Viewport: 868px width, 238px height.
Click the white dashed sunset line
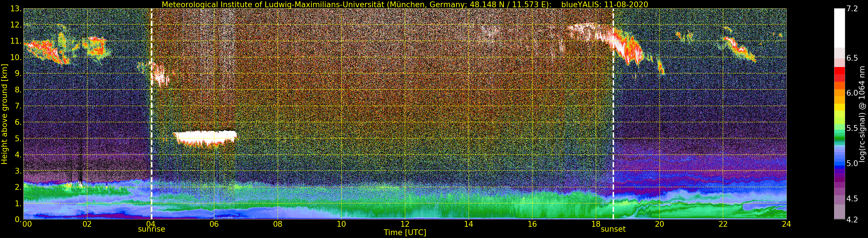click(613, 114)
